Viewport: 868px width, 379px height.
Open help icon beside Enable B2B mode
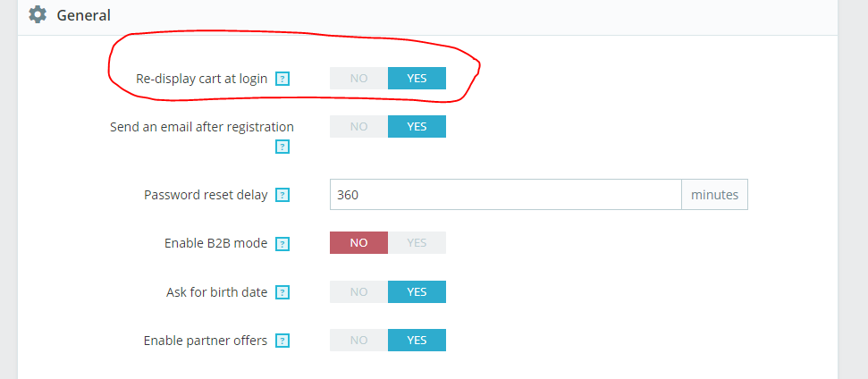(282, 243)
